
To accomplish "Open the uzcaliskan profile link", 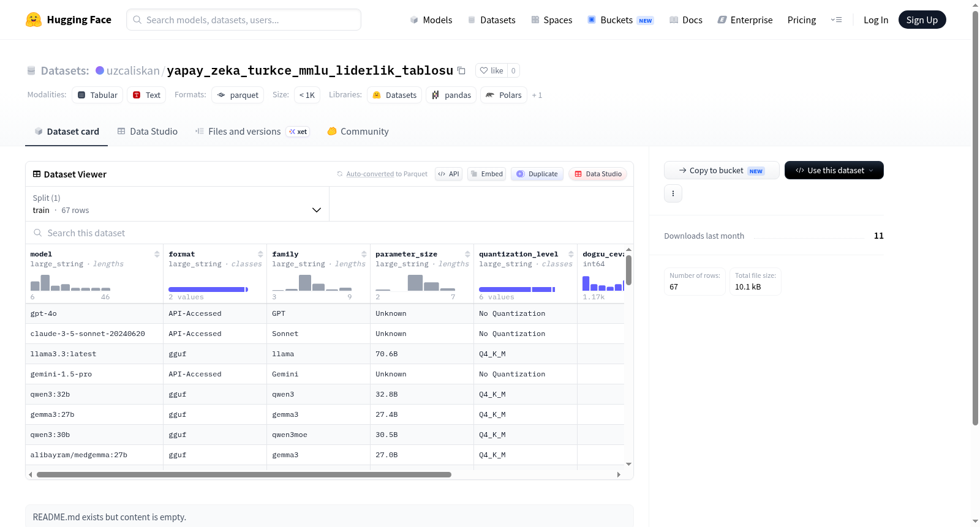I will tap(133, 70).
